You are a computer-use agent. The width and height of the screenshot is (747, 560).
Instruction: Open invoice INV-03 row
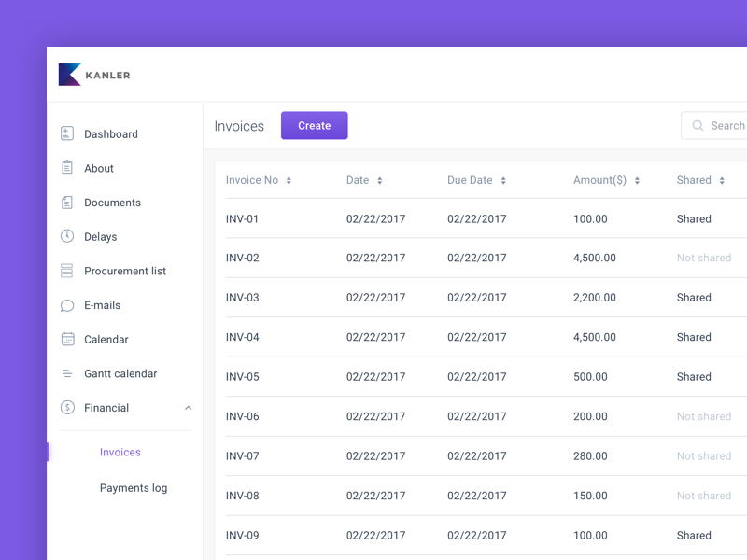[486, 297]
